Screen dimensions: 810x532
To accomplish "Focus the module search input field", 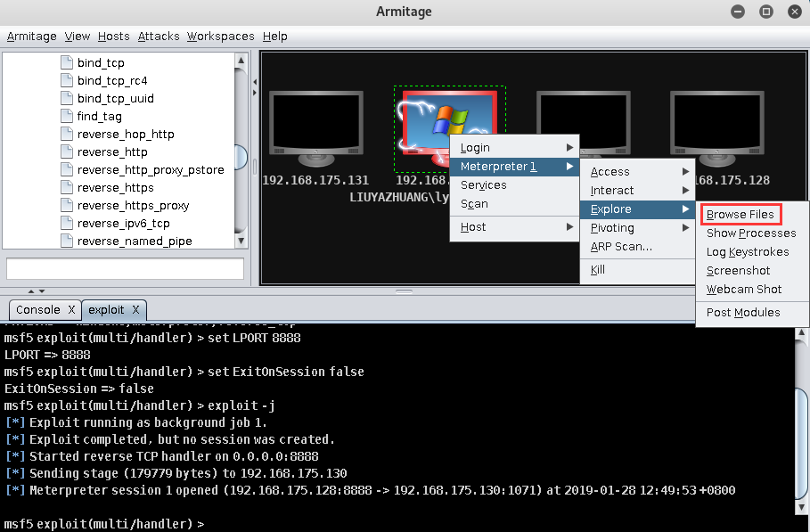I will 125,268.
